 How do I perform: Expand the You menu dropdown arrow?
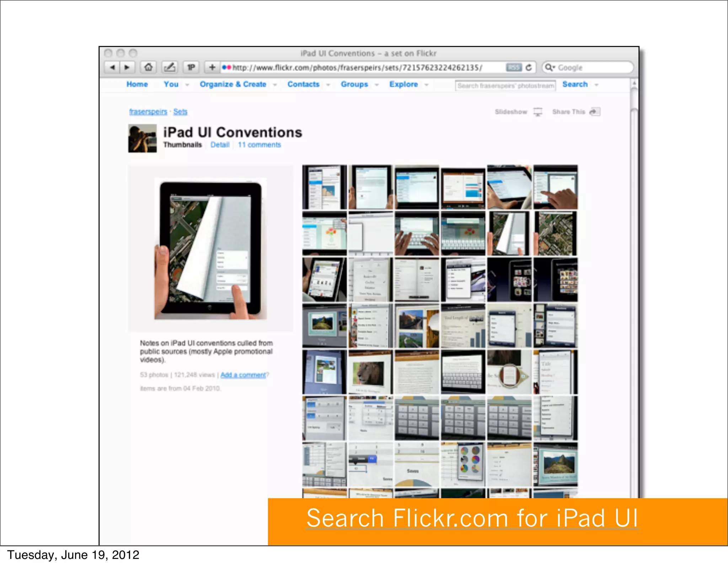[187, 85]
